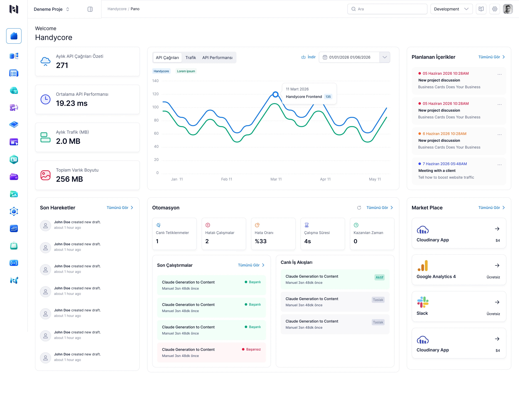Screen dimensions: 519x420
Task: Open the Development environment dropdown
Action: tap(451, 9)
